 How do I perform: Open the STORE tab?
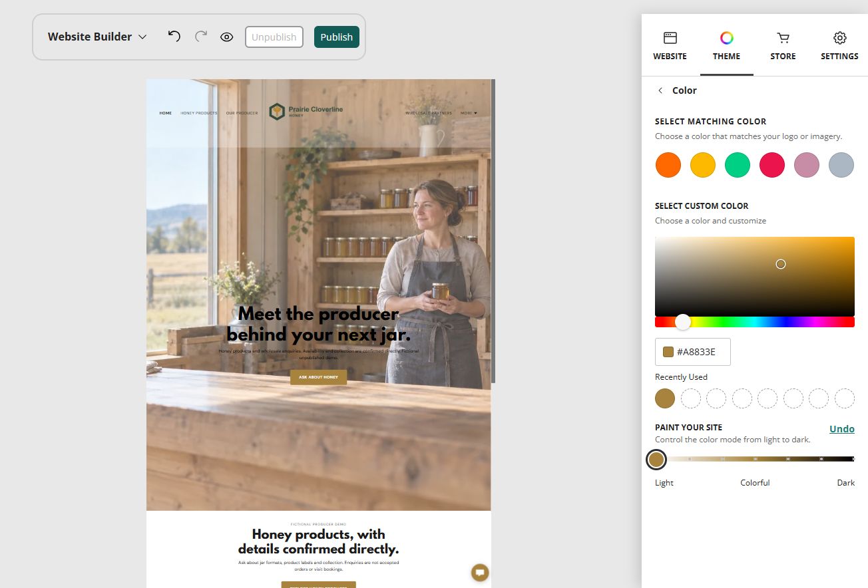coord(783,46)
